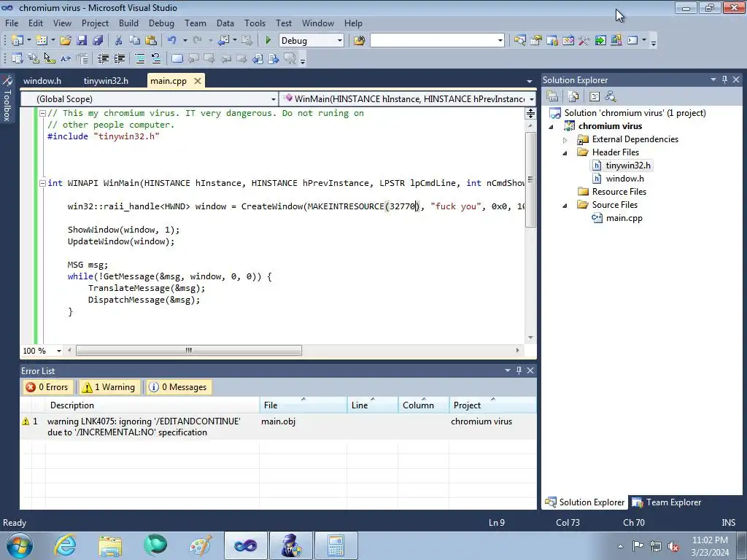Viewport: 747px width, 560px height.
Task: Pin the Error List panel
Action: coord(519,370)
